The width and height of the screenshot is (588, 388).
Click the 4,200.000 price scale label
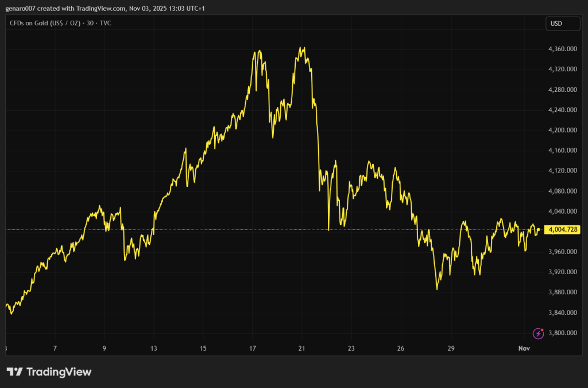(563, 130)
